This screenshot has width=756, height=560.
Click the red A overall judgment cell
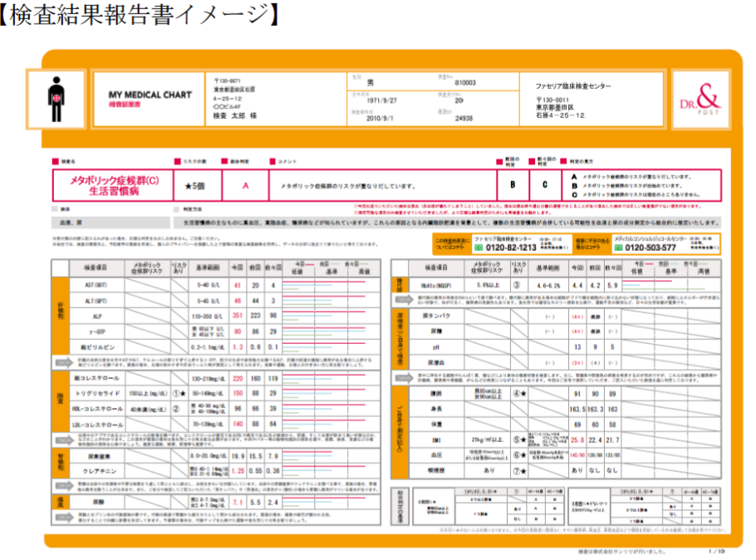[x=245, y=186]
